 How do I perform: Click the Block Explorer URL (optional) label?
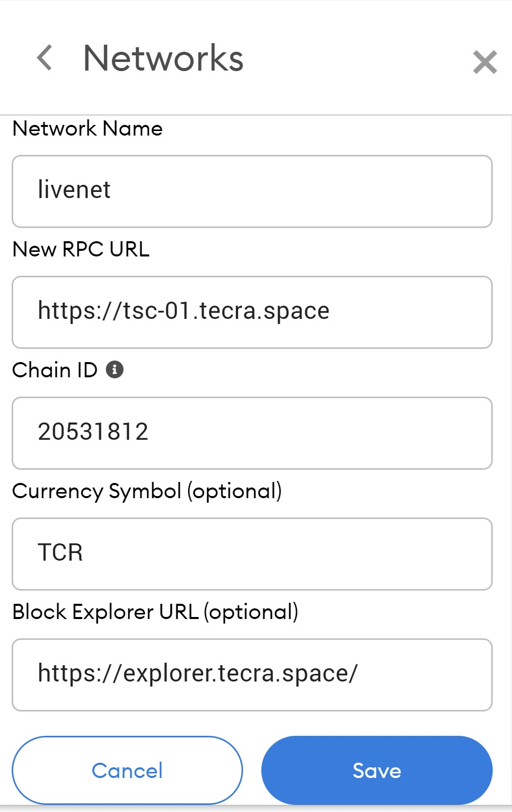click(155, 612)
